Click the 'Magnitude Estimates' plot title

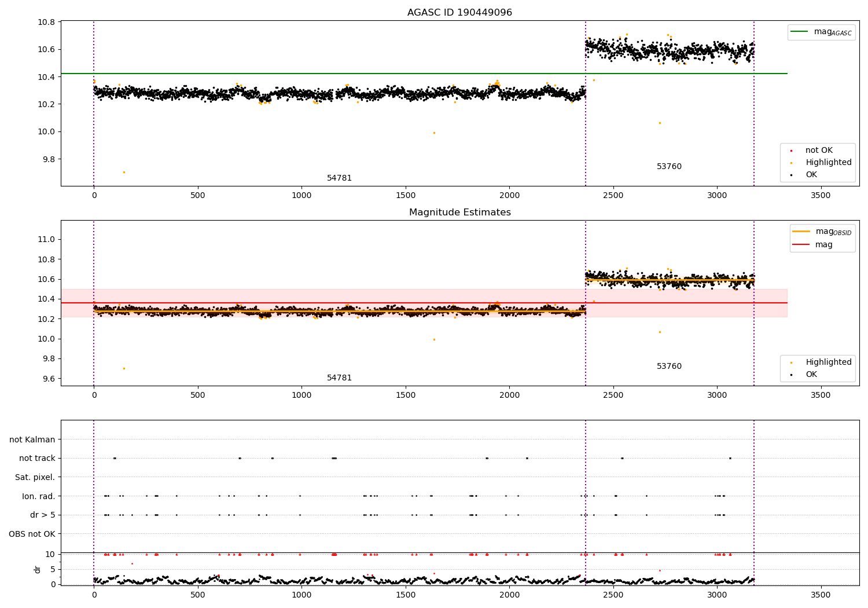459,213
